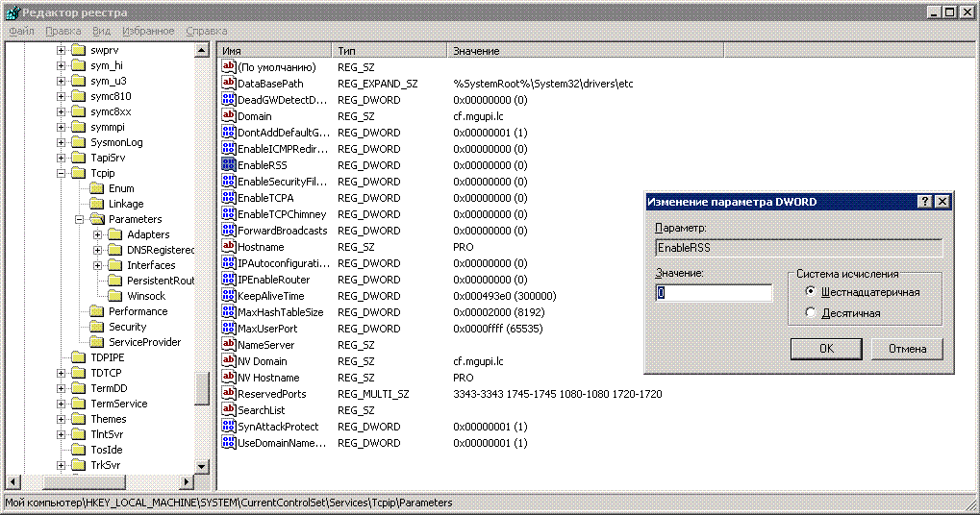
Task: Click the Tcpip folder icon in tree
Action: click(78, 173)
